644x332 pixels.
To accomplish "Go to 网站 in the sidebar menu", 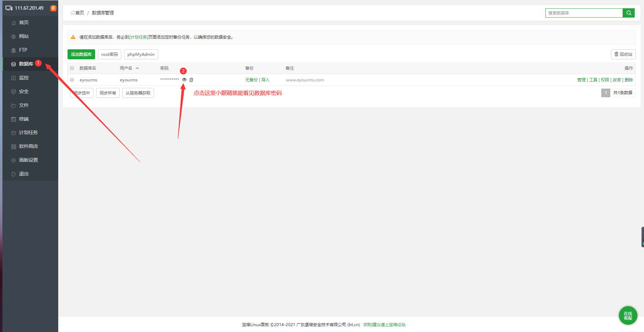I will pyautogui.click(x=24, y=36).
